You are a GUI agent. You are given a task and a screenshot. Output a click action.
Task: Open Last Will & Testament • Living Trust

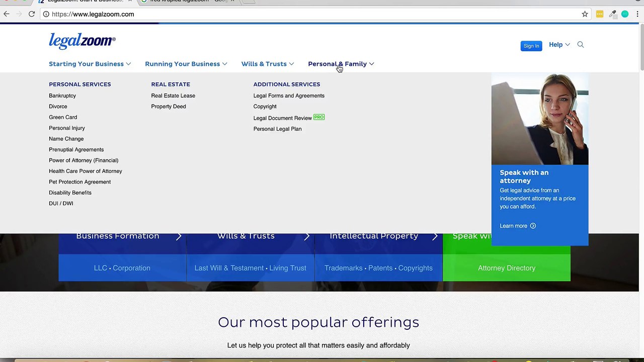pyautogui.click(x=251, y=268)
